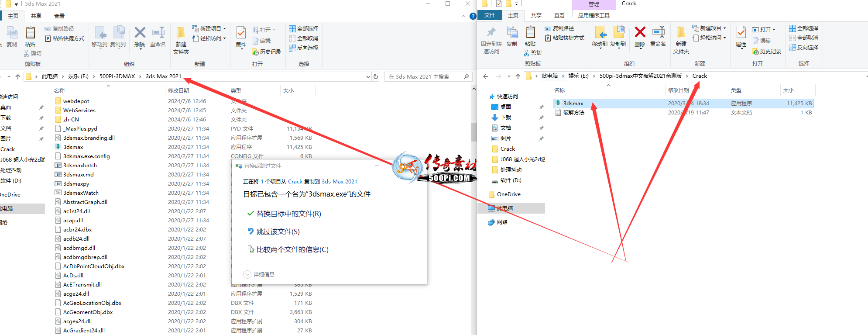
Task: Open Home tab in the Crack window
Action: tap(513, 15)
